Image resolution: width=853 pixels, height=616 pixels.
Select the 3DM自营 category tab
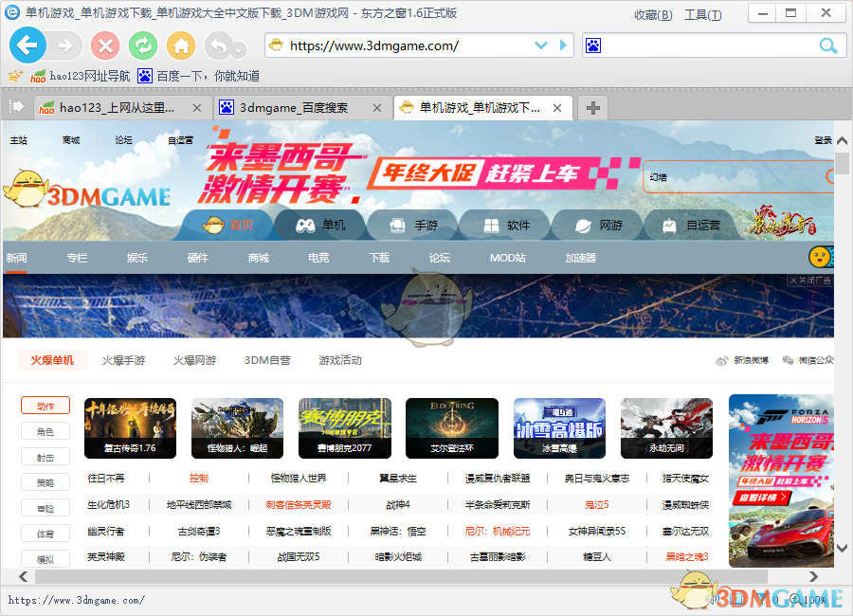tap(267, 360)
